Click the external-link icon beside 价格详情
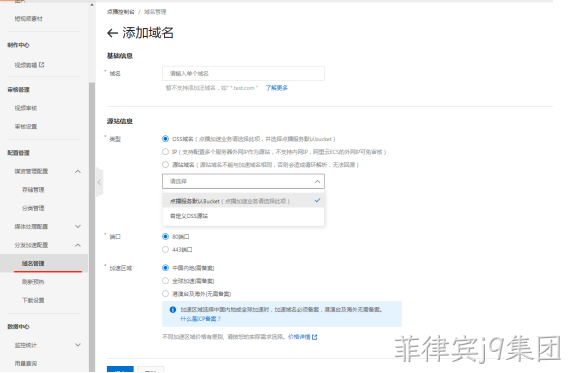 coord(315,337)
